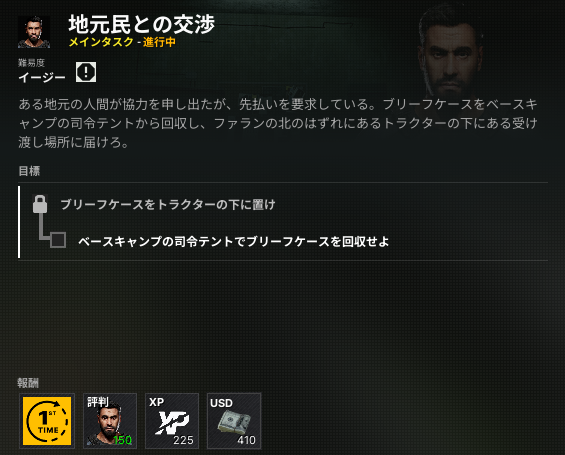Select the 1st Time reward icon

47,421
